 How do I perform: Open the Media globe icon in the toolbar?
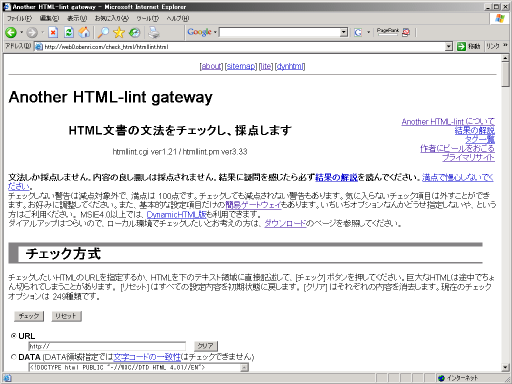[135, 32]
